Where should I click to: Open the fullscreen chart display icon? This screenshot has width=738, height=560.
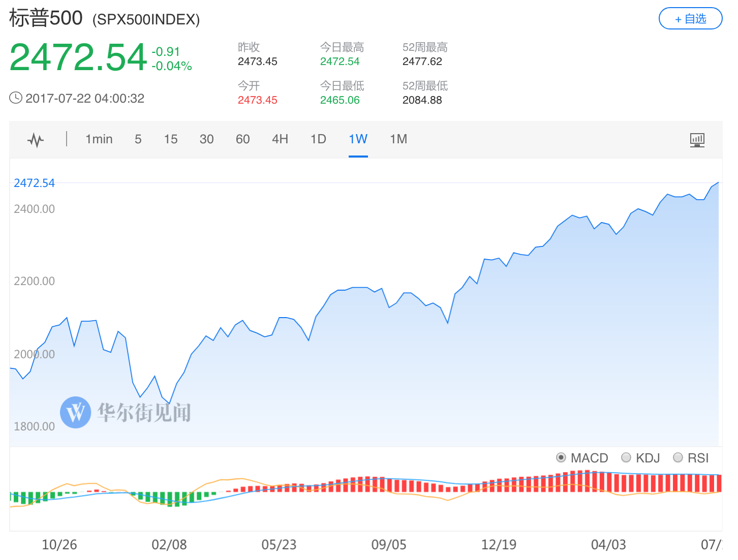(x=697, y=140)
